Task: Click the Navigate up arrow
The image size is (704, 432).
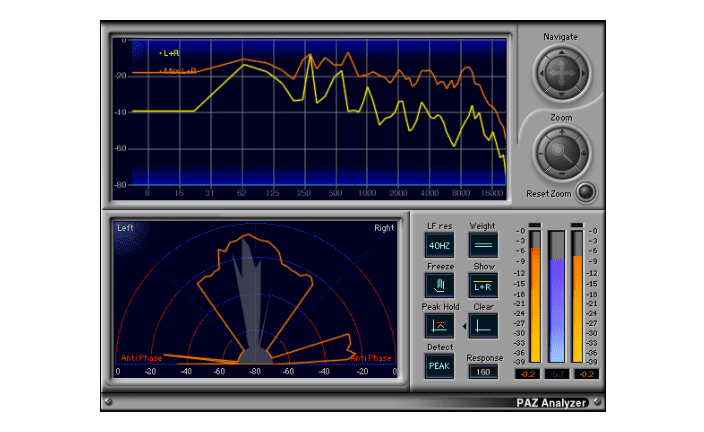Action: (x=561, y=53)
